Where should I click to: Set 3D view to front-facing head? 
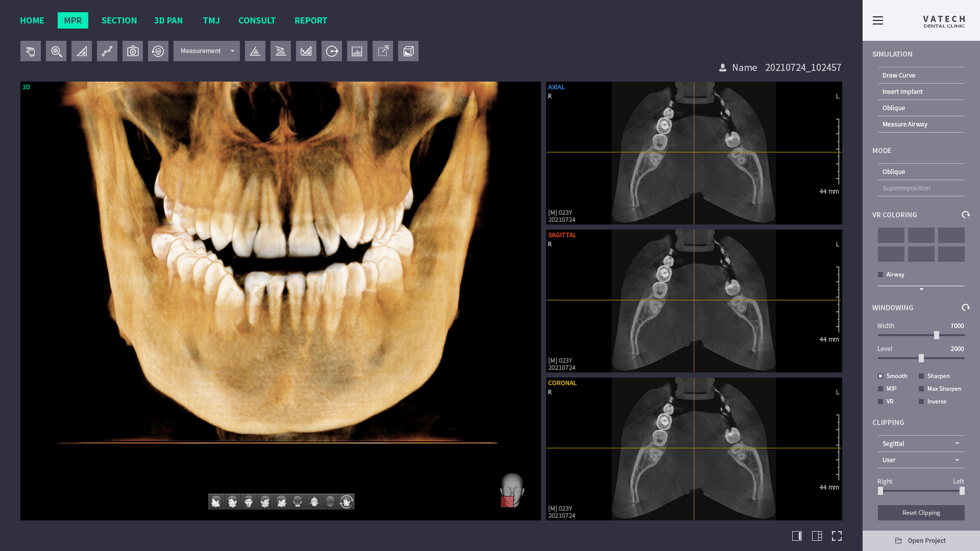tap(249, 502)
